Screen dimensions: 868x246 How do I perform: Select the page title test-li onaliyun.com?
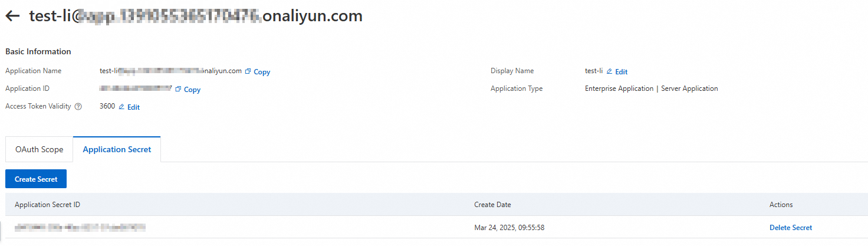point(196,16)
